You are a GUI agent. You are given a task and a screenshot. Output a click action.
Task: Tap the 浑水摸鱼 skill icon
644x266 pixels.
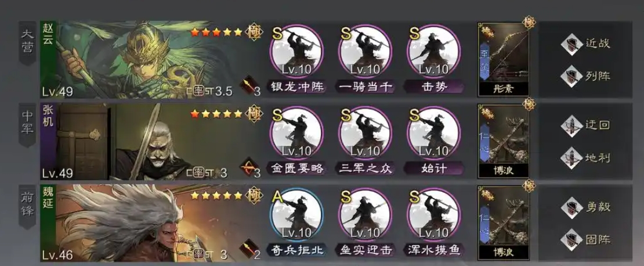point(434,215)
